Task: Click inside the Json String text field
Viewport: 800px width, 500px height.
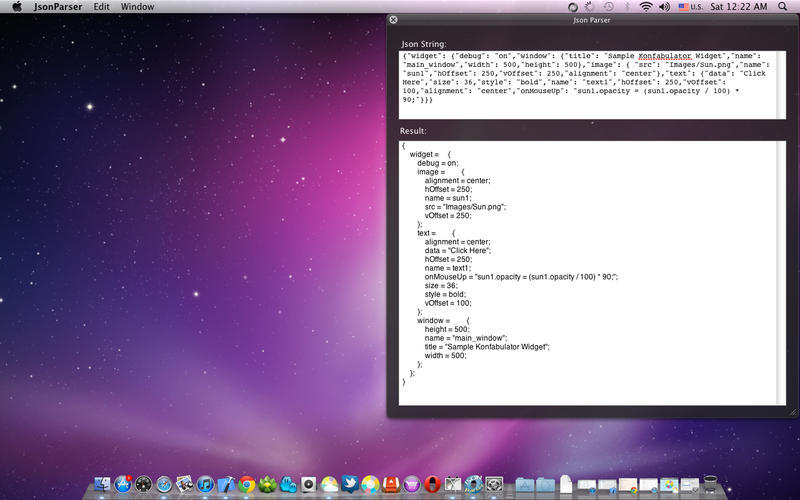Action: 592,85
